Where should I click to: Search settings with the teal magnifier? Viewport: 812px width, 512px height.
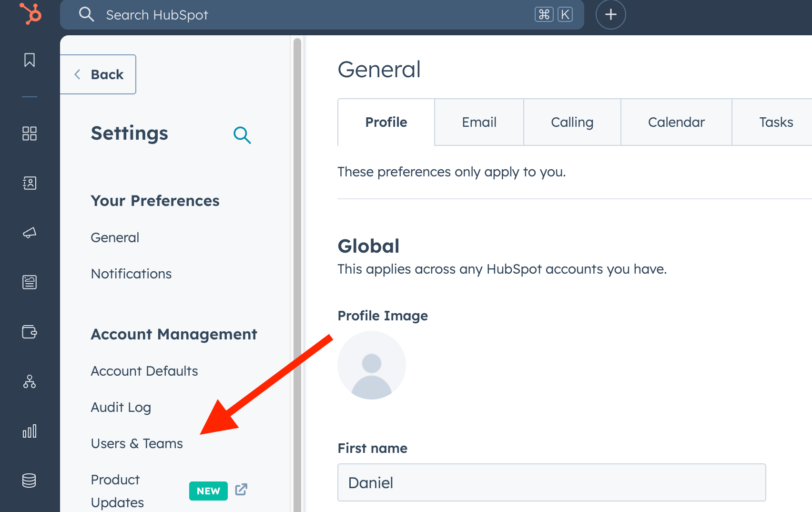[x=242, y=135]
